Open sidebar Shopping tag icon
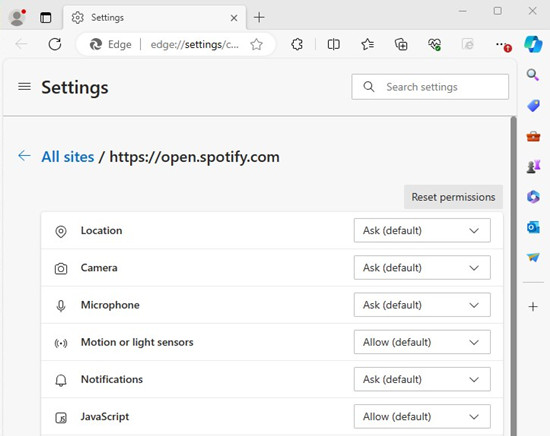The width and height of the screenshot is (550, 436). [533, 105]
